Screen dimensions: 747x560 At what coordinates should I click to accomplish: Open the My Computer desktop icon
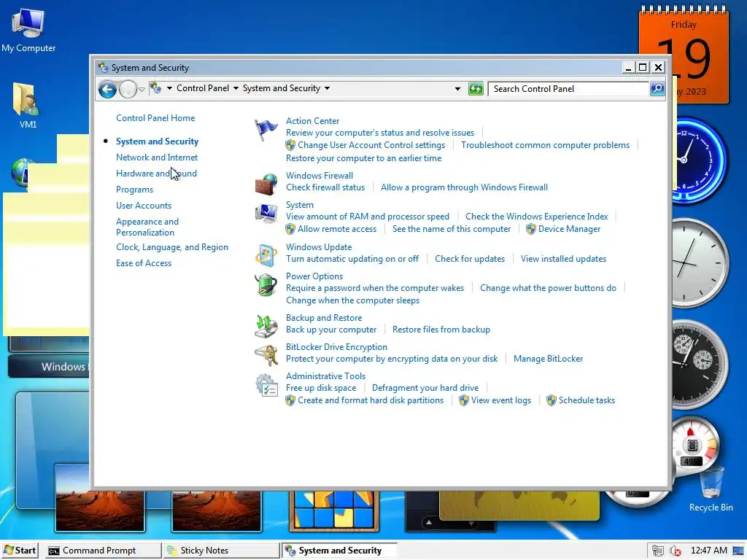click(x=28, y=30)
